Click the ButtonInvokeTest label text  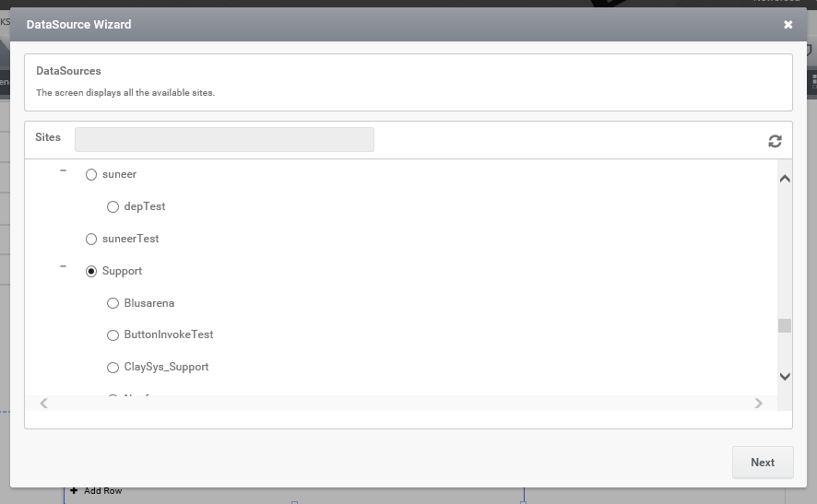click(169, 334)
